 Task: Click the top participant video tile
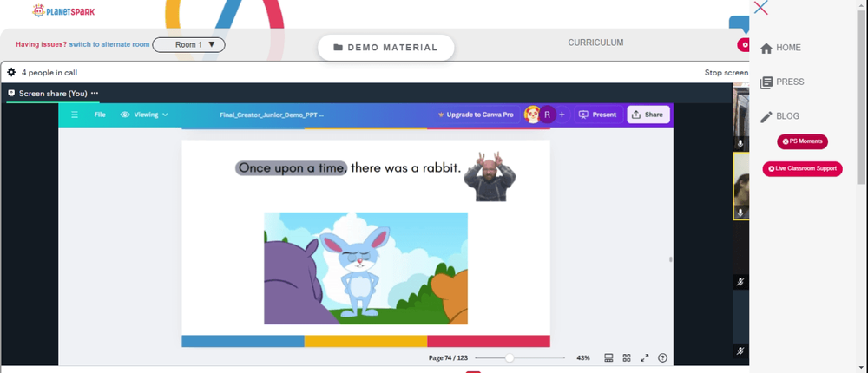click(740, 117)
